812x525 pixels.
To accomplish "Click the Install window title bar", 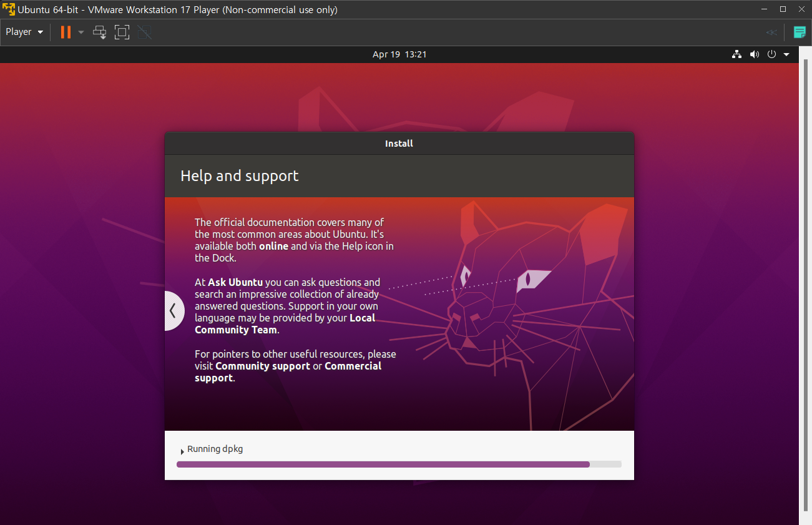I will [x=399, y=144].
